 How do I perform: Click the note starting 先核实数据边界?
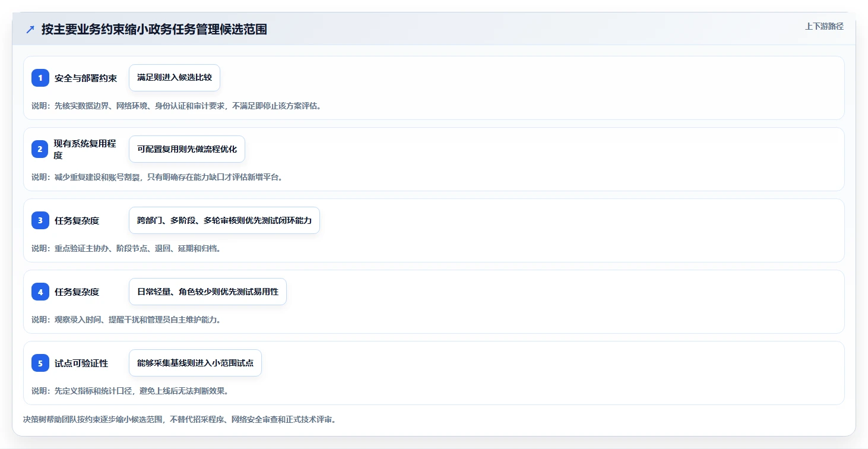pyautogui.click(x=176, y=106)
